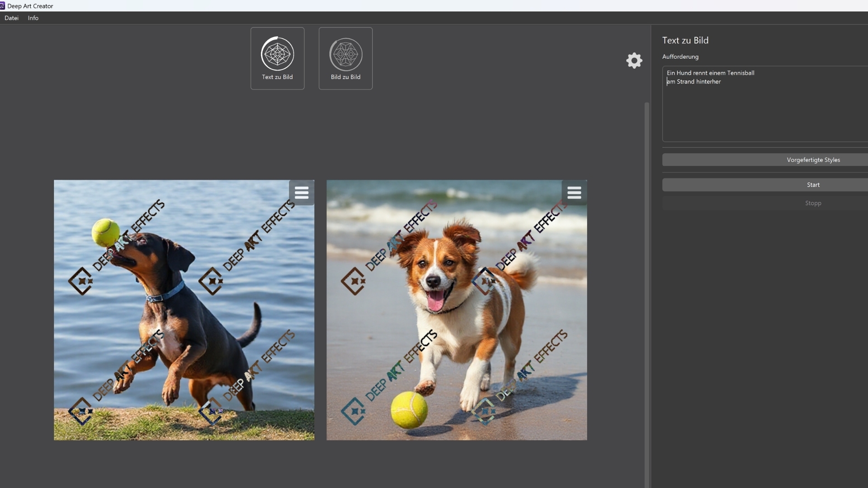This screenshot has width=868, height=488.
Task: Open hamburger menu on black dog image
Action: point(302,193)
